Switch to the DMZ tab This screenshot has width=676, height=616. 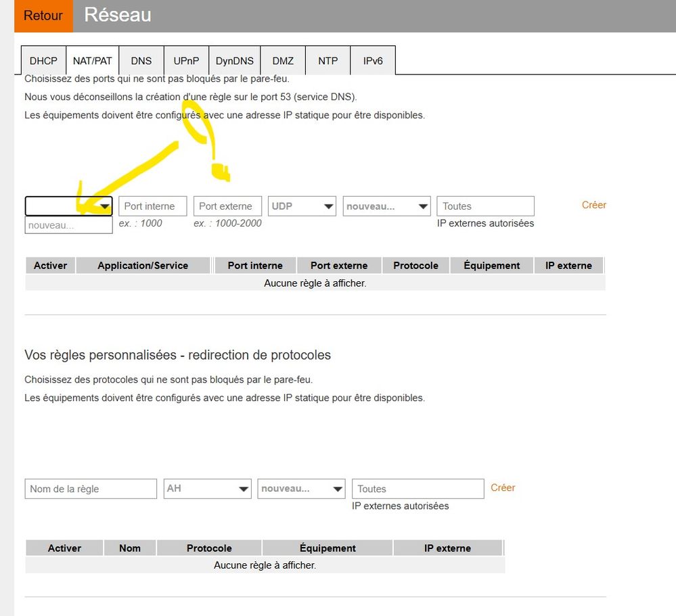tap(283, 61)
